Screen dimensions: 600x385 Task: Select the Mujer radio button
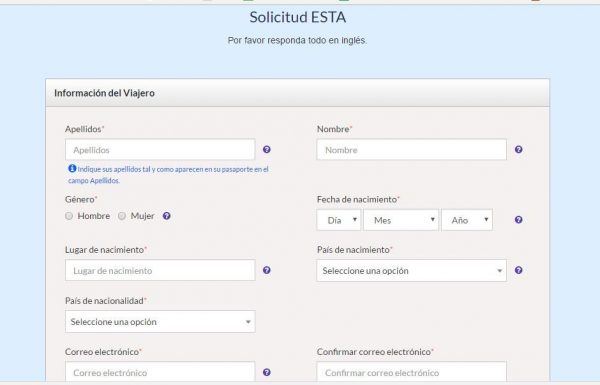122,216
